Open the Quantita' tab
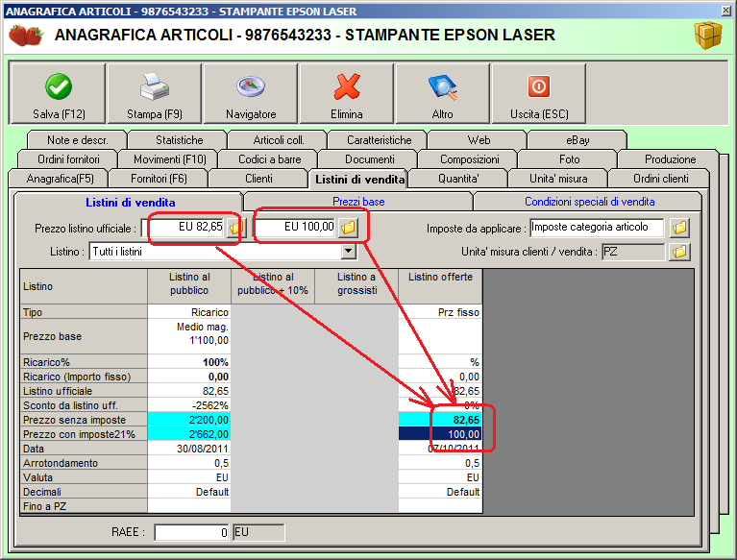 pyautogui.click(x=458, y=179)
